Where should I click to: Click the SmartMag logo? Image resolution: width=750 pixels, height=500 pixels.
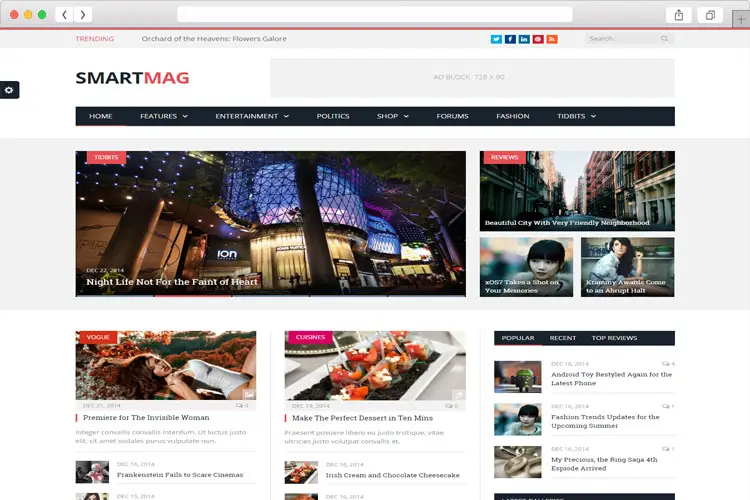tap(132, 78)
